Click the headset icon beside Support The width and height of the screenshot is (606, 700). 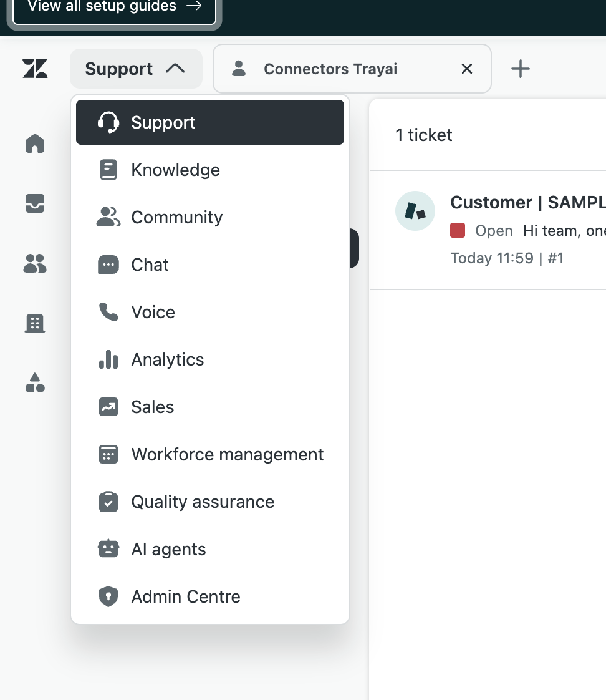[108, 122]
